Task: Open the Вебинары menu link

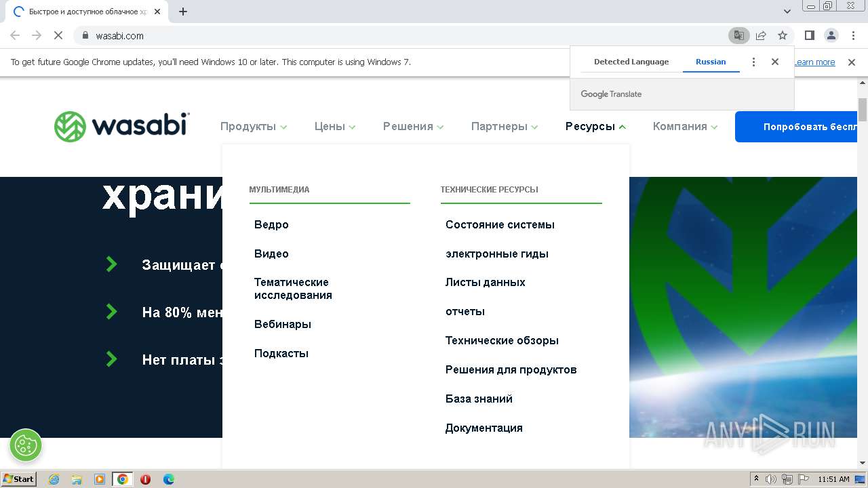Action: pos(283,325)
